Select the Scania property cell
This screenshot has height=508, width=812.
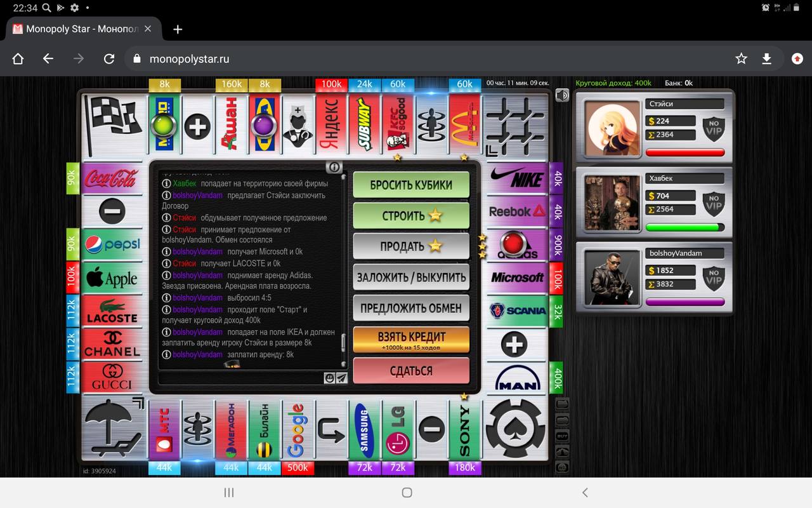coord(517,311)
